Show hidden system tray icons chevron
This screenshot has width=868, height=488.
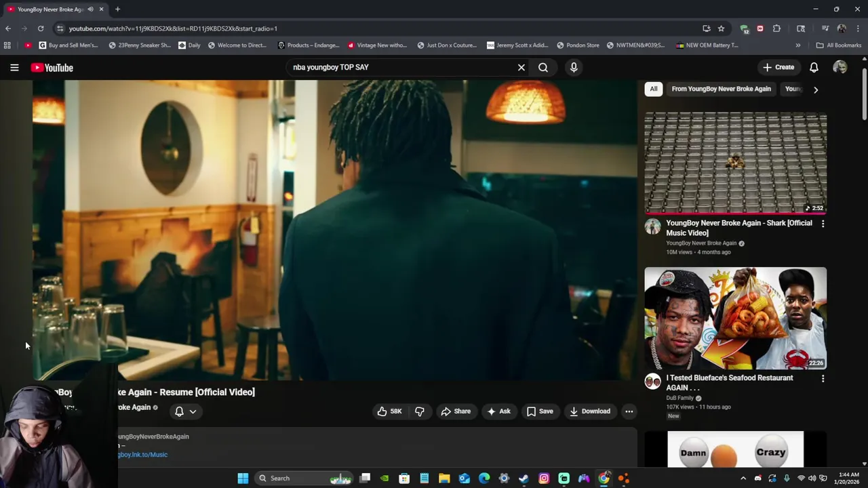tap(743, 479)
